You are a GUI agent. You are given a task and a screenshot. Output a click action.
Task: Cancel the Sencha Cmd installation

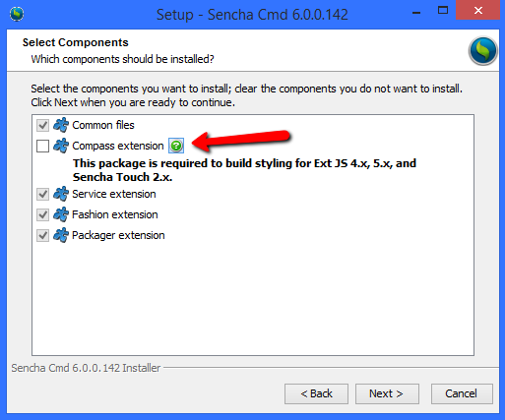(462, 393)
